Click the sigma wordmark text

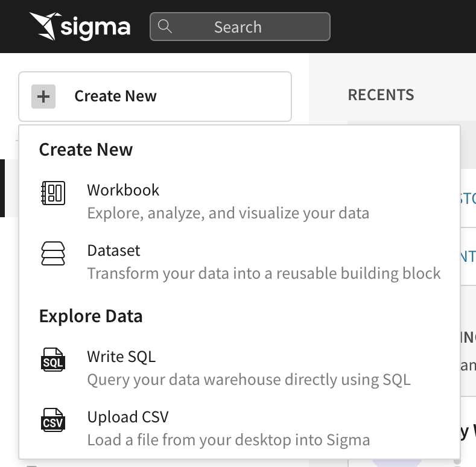point(96,28)
